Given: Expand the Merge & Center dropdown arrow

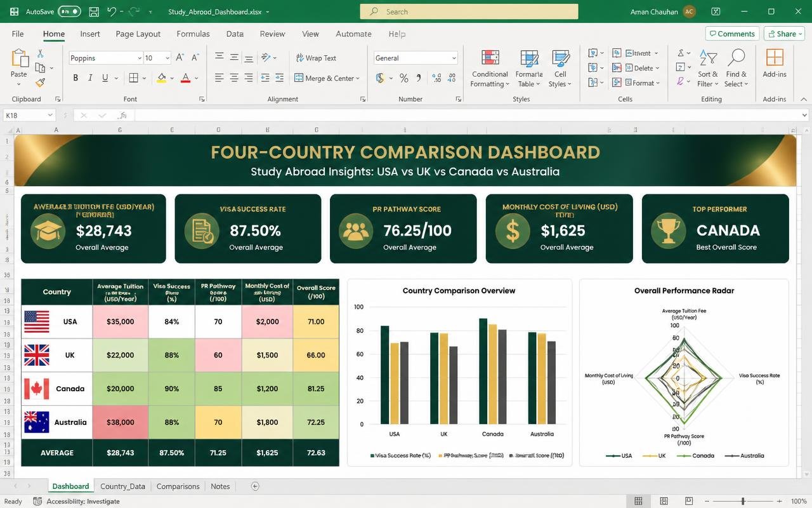Looking at the screenshot, I should (358, 79).
